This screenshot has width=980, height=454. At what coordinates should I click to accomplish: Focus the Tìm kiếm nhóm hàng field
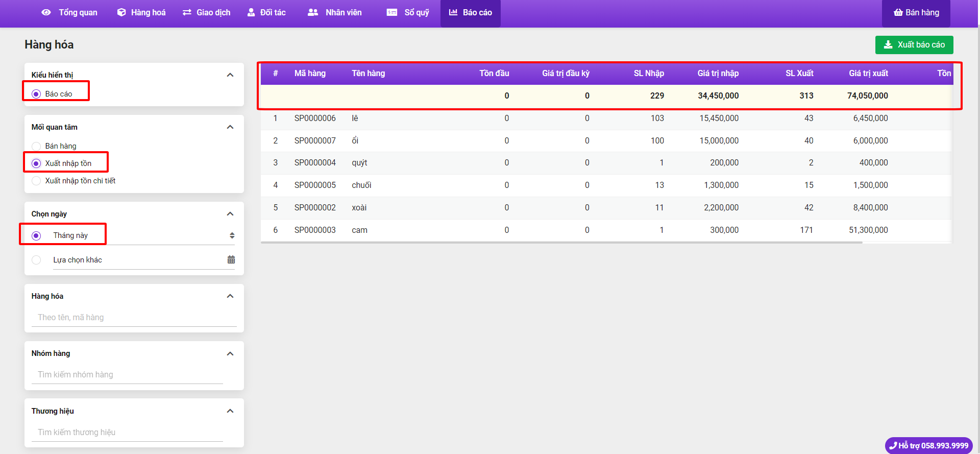(x=128, y=374)
